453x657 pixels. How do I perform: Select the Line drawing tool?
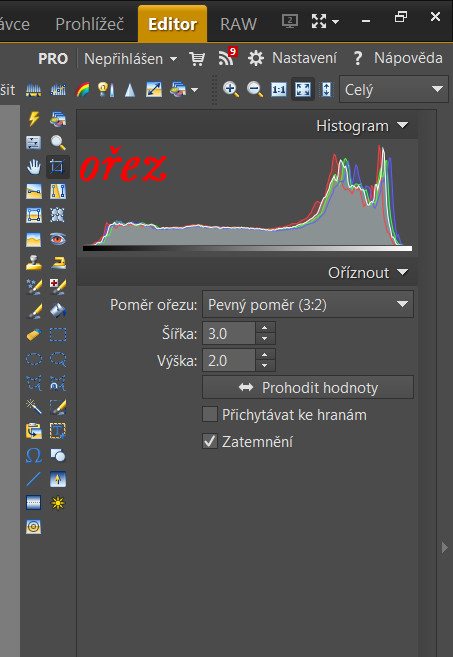34,479
